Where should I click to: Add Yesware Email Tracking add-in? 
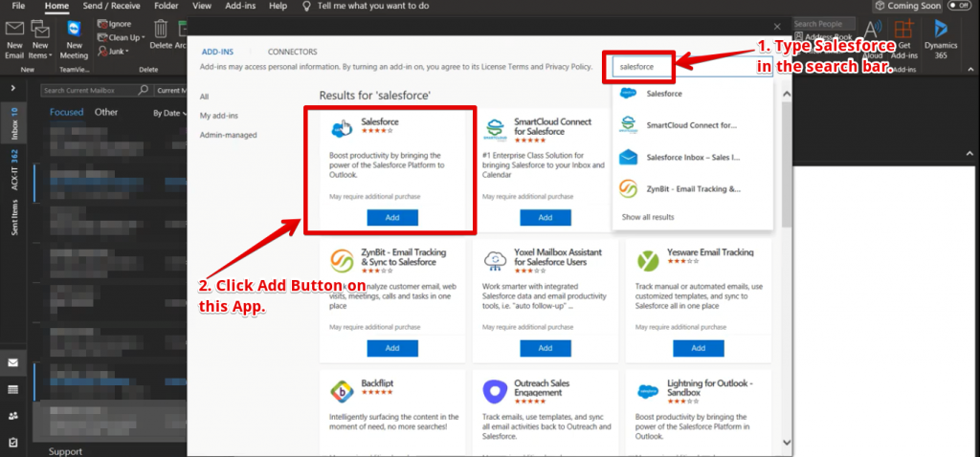(699, 348)
